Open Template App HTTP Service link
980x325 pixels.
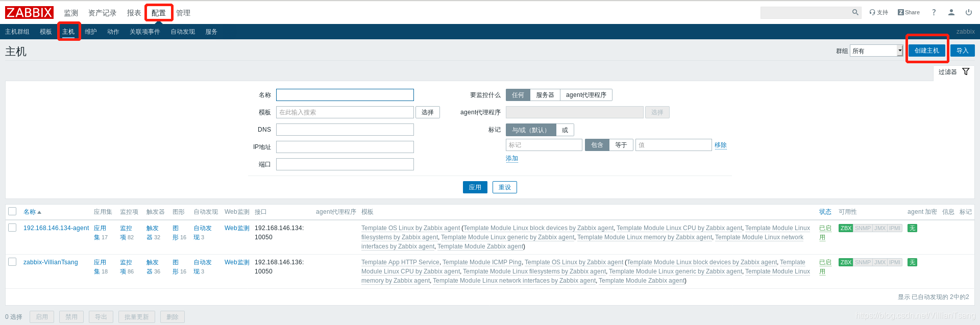click(x=400, y=262)
